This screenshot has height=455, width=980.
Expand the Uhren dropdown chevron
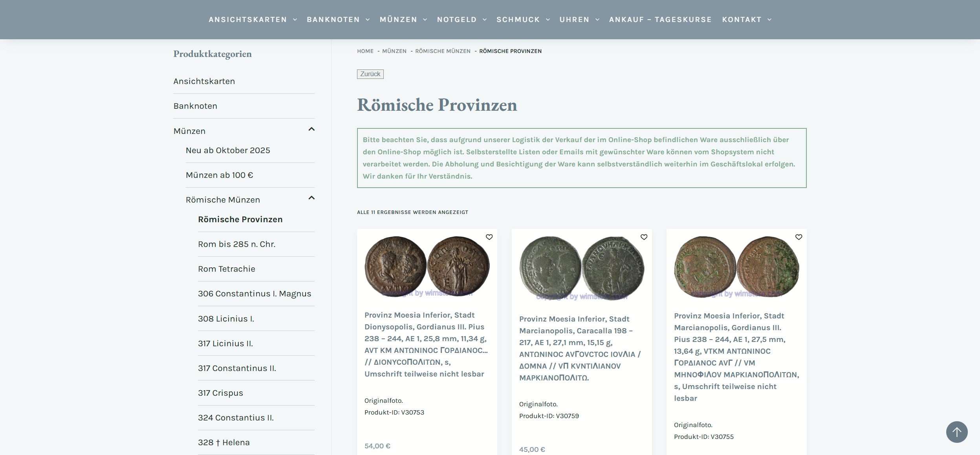[597, 20]
